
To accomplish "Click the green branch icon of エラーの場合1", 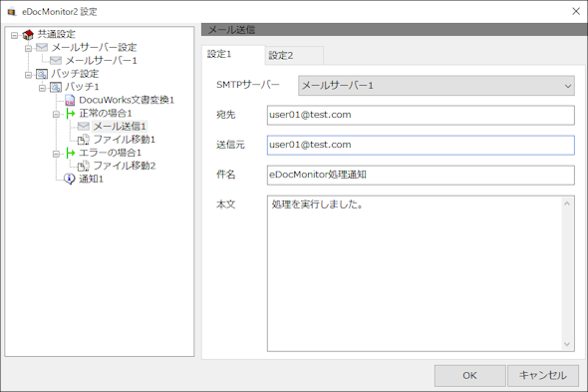I will click(70, 153).
